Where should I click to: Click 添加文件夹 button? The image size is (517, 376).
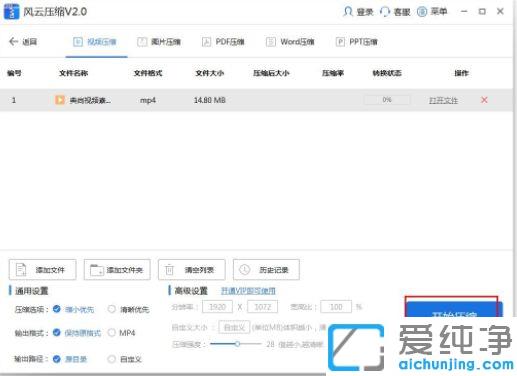coord(117,270)
